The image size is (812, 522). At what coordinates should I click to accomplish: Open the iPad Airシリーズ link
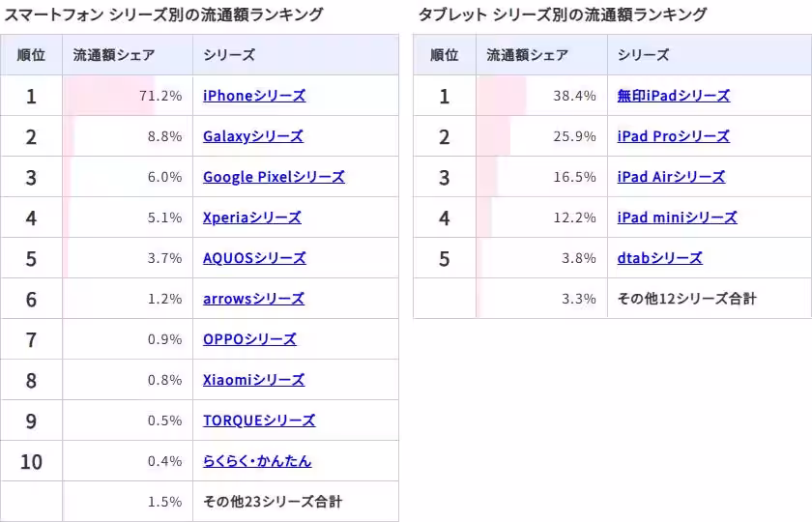tap(670, 177)
